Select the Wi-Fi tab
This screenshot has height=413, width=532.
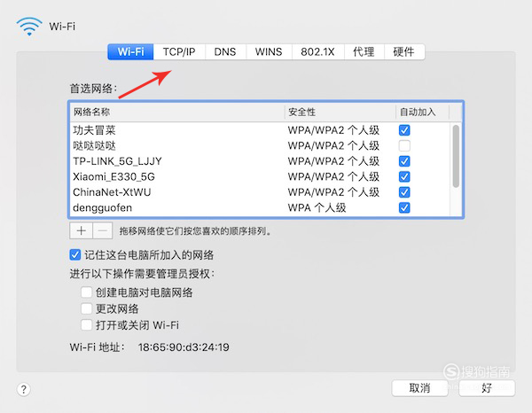tap(130, 52)
